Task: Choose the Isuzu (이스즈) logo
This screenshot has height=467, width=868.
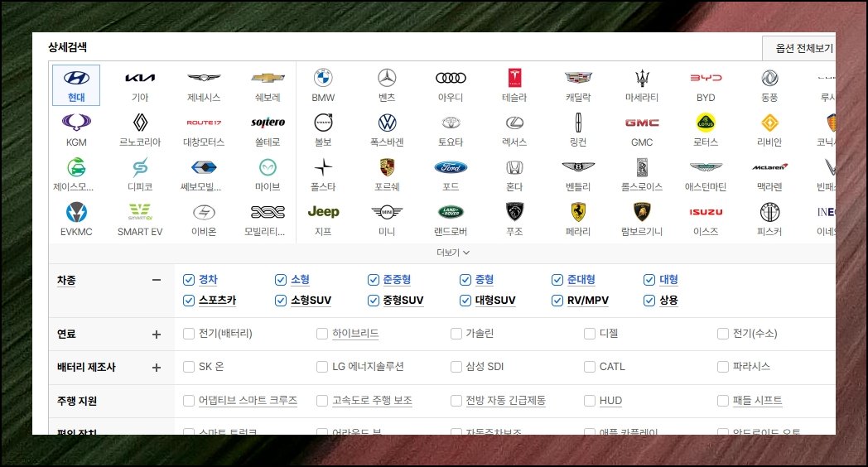Action: 706,212
